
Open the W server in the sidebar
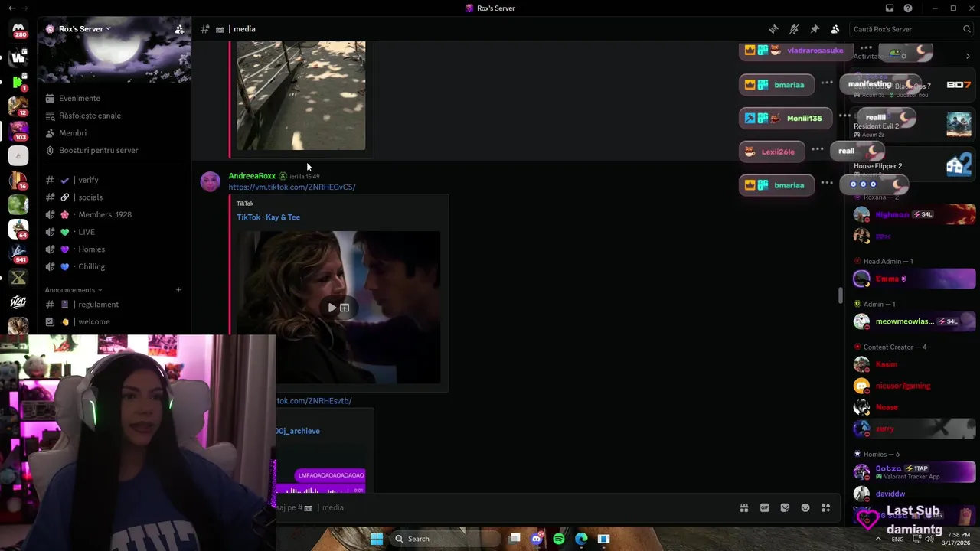(x=18, y=57)
